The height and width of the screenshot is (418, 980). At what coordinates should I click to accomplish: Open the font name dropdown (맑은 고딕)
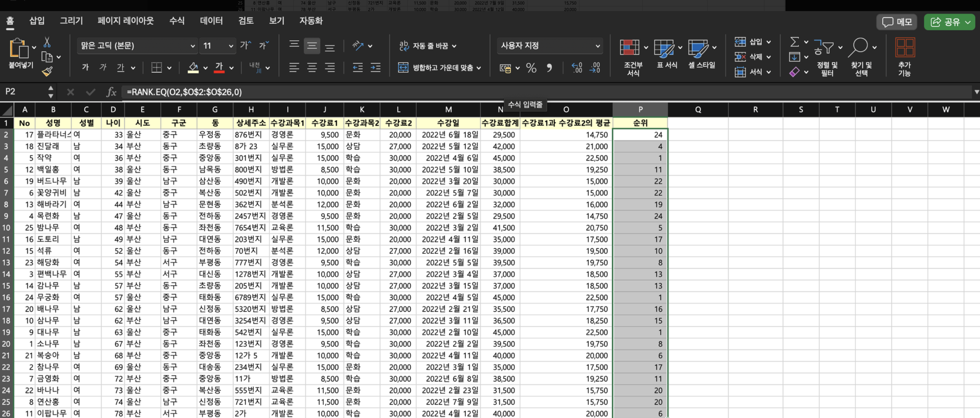pyautogui.click(x=192, y=46)
